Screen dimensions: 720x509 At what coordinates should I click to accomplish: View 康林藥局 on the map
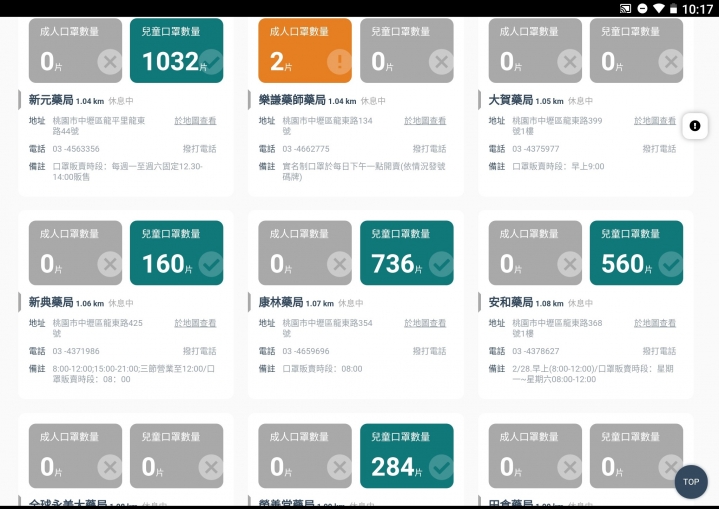point(425,323)
